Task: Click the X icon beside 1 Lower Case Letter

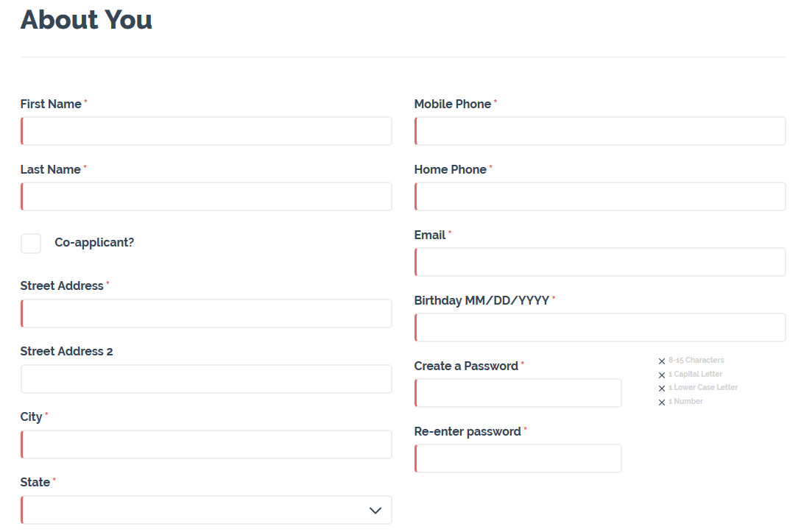Action: pos(662,389)
